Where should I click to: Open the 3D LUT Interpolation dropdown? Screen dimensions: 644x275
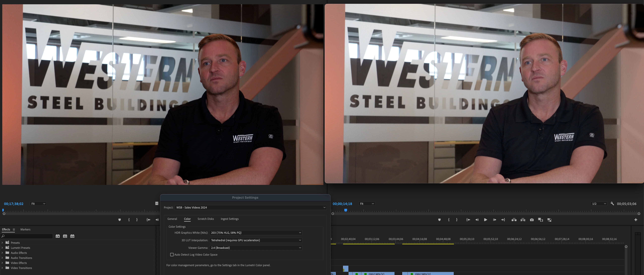[256, 240]
